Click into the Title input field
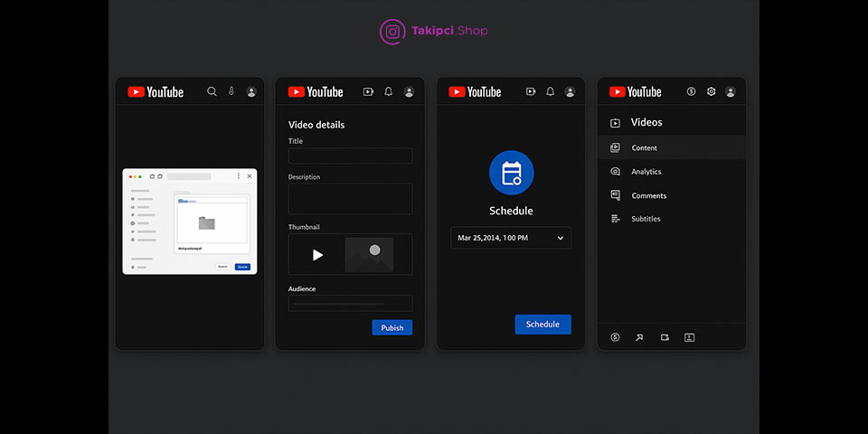The image size is (868, 434). [x=351, y=156]
